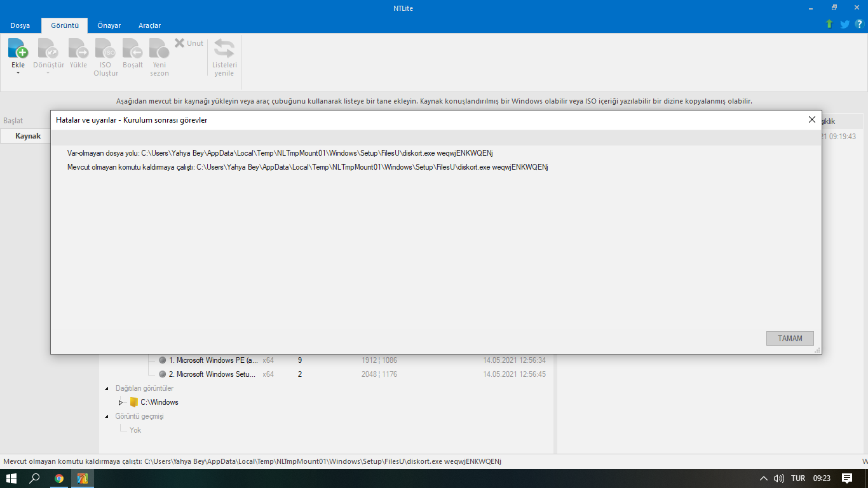Click the status bar error message
Screen dimensions: 868x488
pyautogui.click(x=252, y=461)
